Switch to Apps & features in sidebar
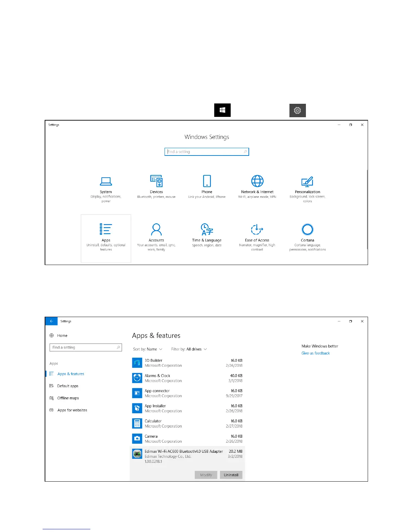The image size is (411, 532). tap(67, 374)
